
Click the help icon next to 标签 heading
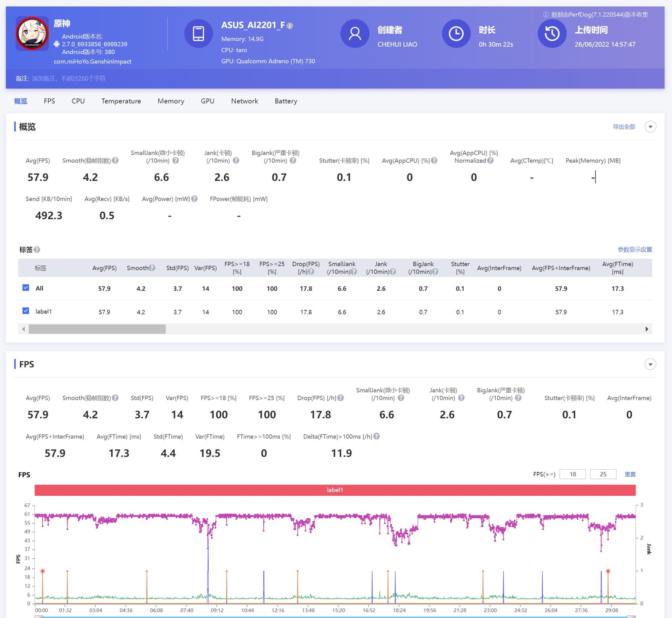click(x=37, y=250)
